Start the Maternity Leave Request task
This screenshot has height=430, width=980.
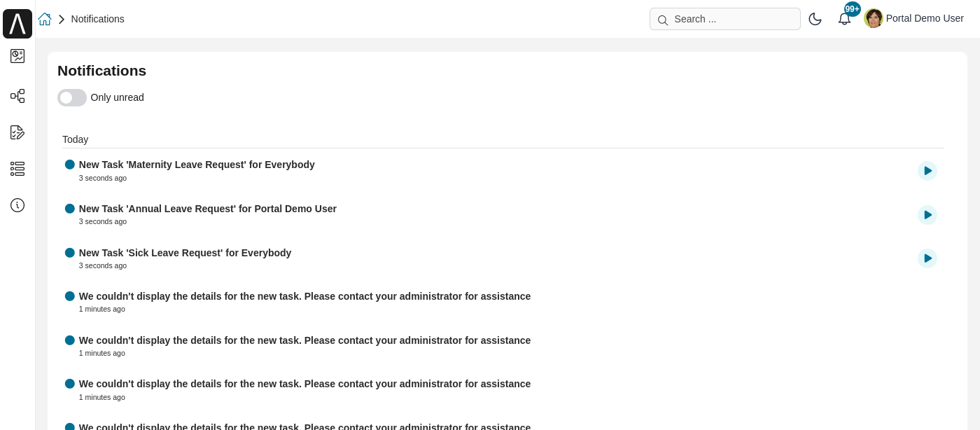tap(927, 171)
